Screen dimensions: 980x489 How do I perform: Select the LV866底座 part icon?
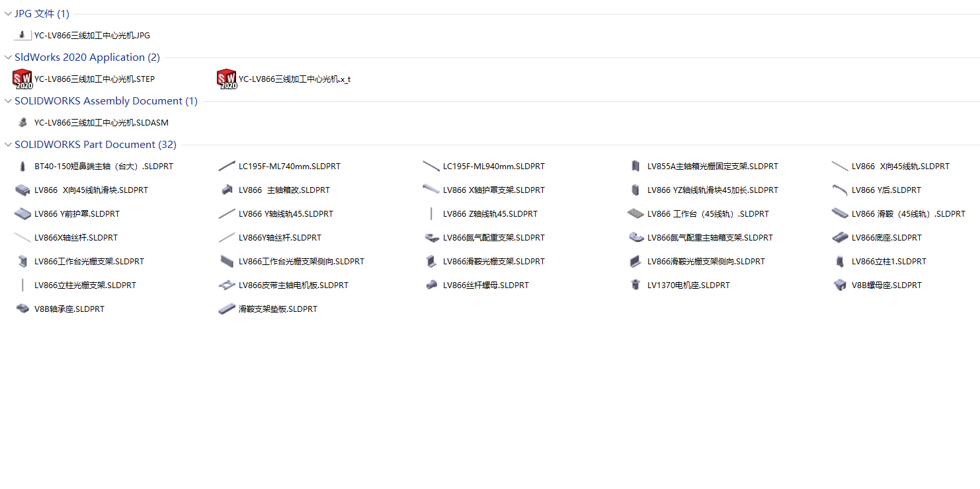pos(840,237)
